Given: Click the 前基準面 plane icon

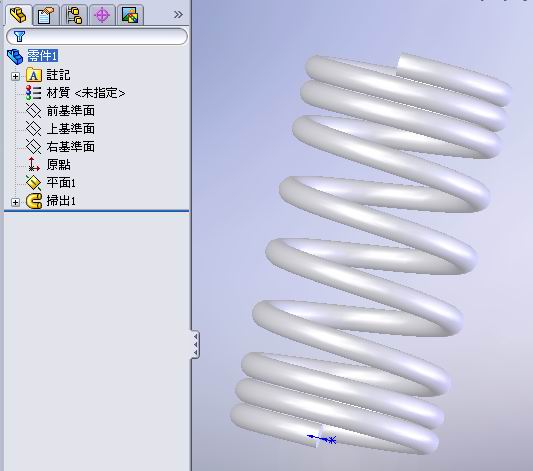Looking at the screenshot, I should tap(34, 111).
